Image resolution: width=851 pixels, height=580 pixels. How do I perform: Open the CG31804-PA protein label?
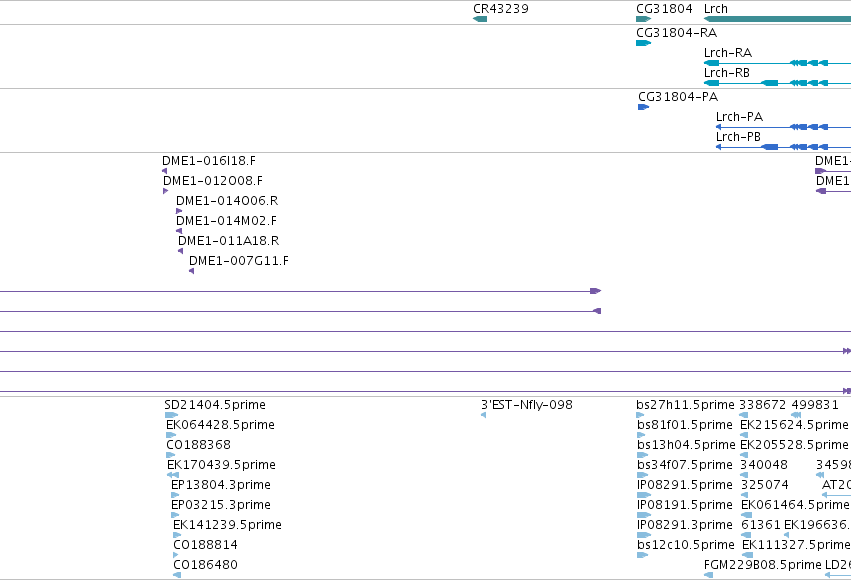coord(678,97)
